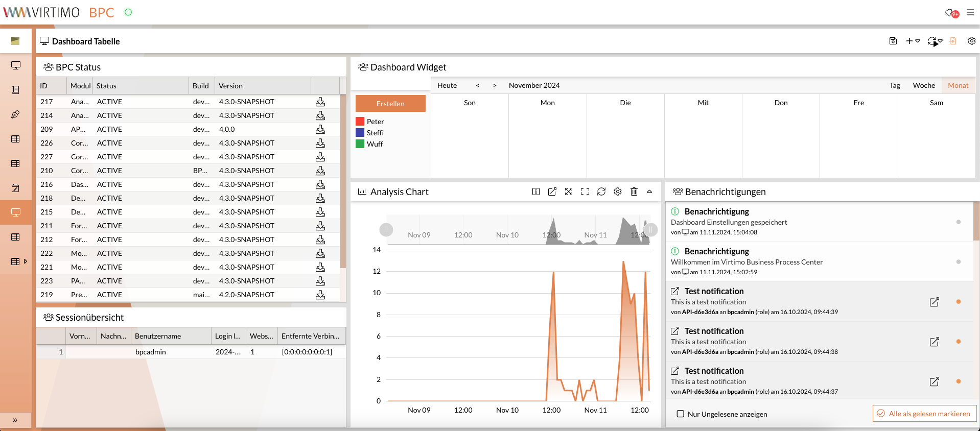Image resolution: width=980 pixels, height=431 pixels.
Task: Open the add widget plus dropdown
Action: coord(913,41)
